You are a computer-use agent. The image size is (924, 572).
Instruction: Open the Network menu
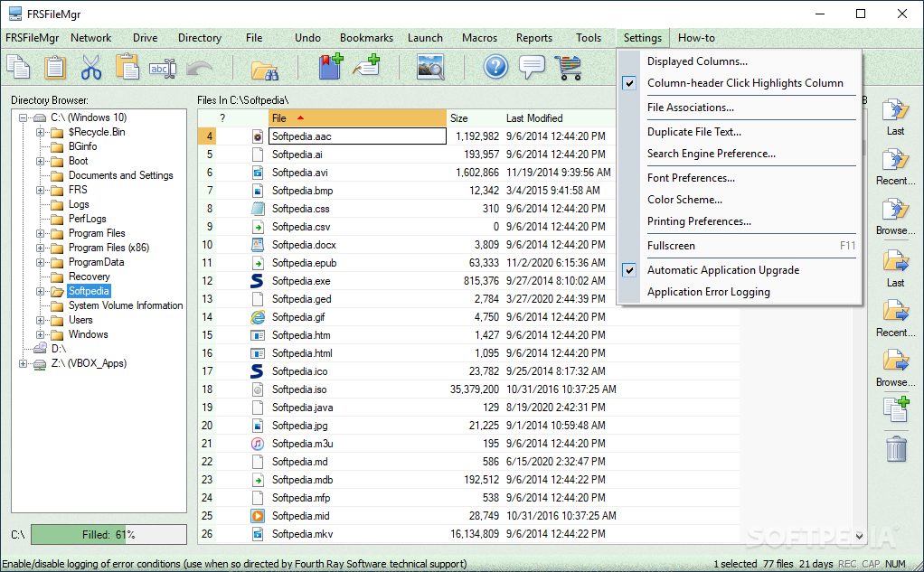[90, 38]
